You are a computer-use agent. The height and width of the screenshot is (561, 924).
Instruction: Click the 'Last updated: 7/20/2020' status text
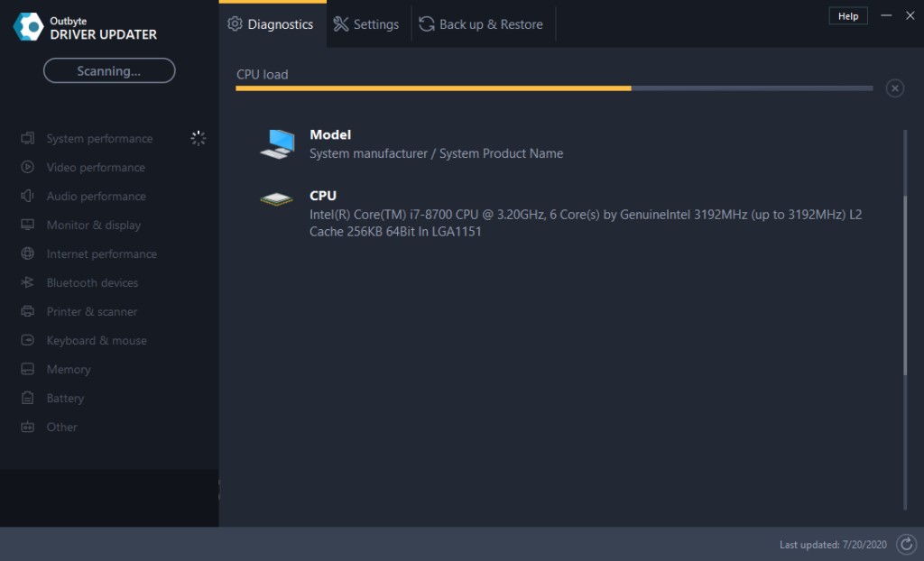[x=833, y=545]
